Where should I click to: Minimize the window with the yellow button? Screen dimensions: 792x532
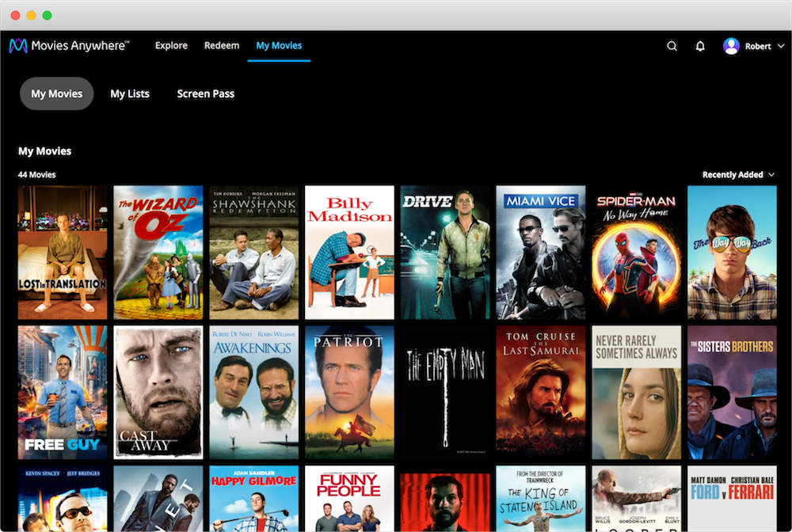coord(32,15)
